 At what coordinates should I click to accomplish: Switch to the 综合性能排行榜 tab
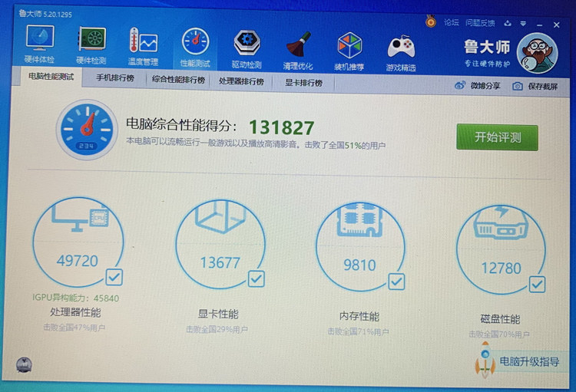pyautogui.click(x=178, y=80)
